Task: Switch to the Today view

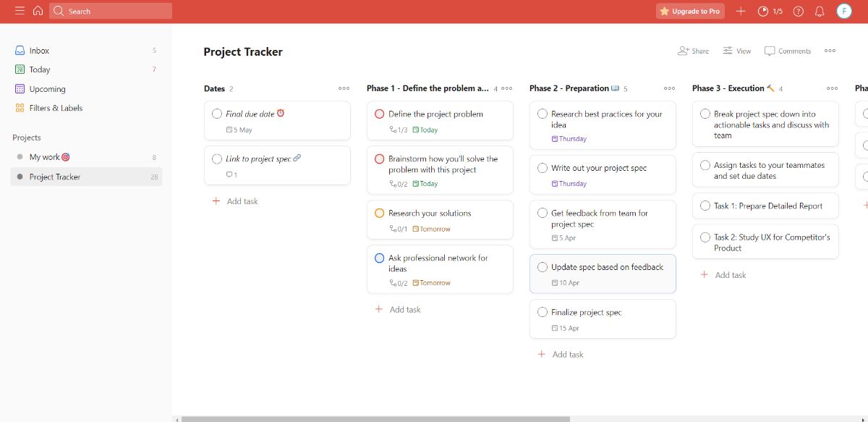Action: click(38, 69)
